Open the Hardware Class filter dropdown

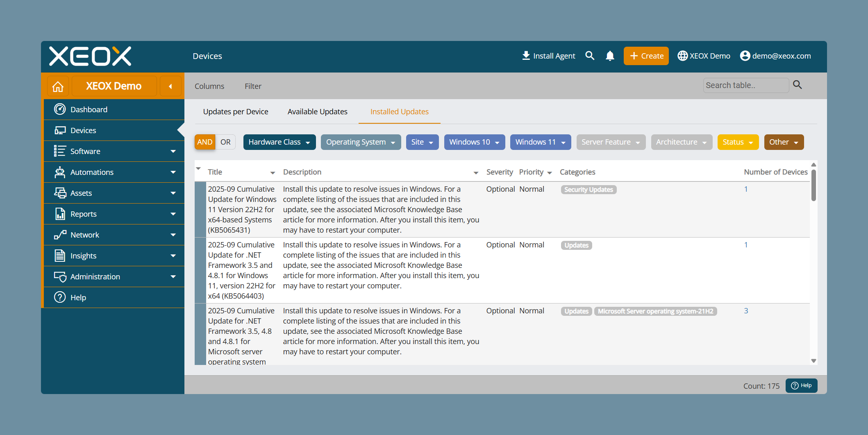point(279,142)
